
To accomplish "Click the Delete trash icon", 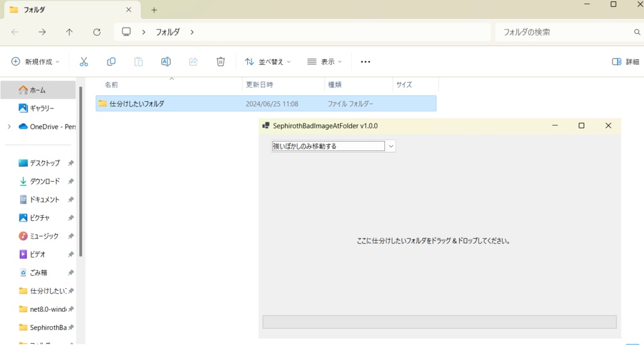I will tap(221, 62).
